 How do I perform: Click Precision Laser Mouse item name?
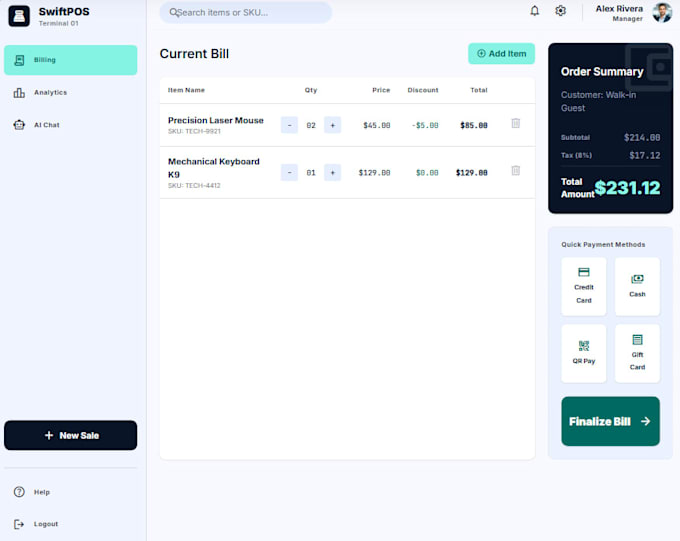pos(216,120)
